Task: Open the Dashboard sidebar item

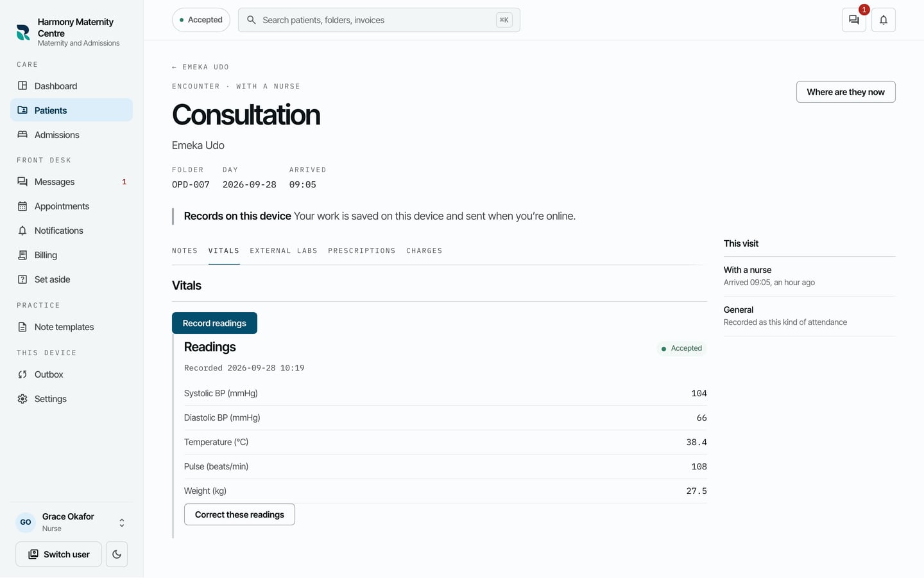Action: [71, 86]
